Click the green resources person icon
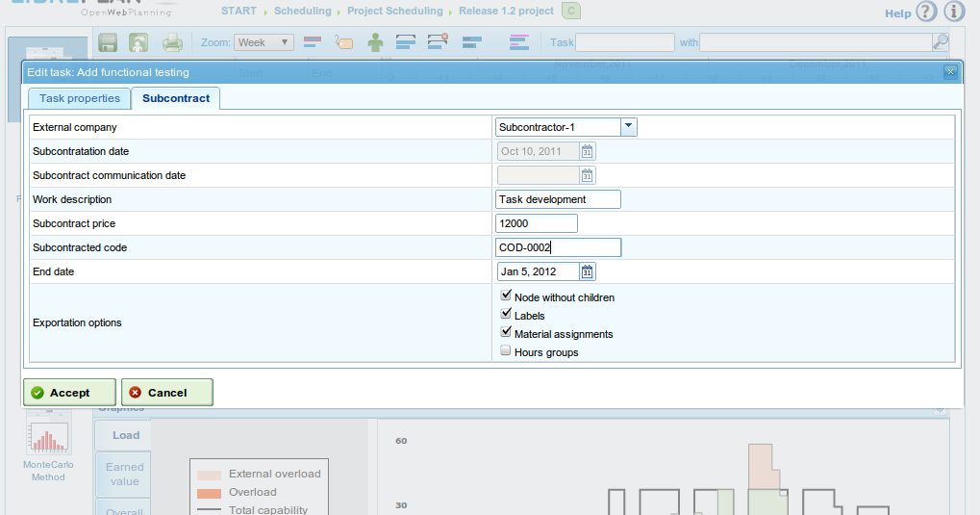This screenshot has width=980, height=515. (x=376, y=42)
